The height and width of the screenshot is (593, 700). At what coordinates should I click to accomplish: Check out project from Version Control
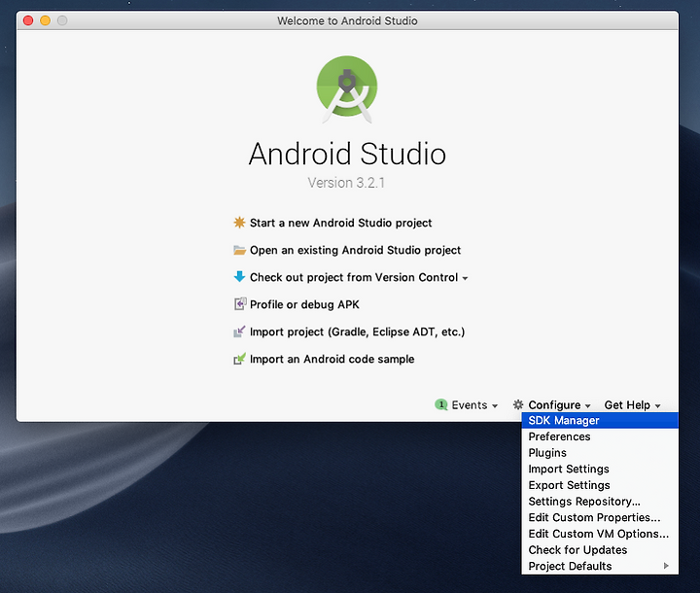(x=354, y=277)
